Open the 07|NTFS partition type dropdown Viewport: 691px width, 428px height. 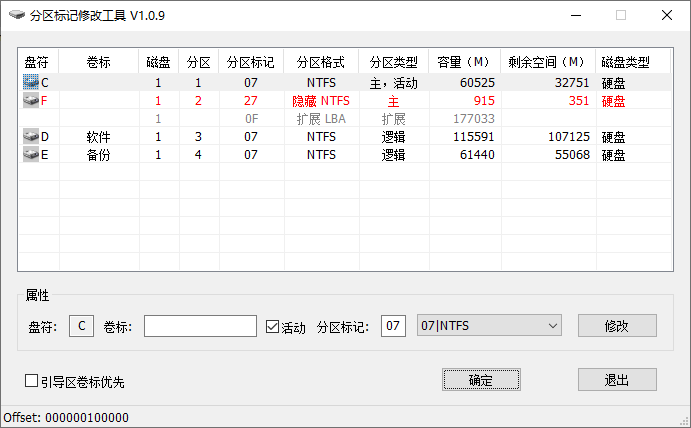coord(489,326)
